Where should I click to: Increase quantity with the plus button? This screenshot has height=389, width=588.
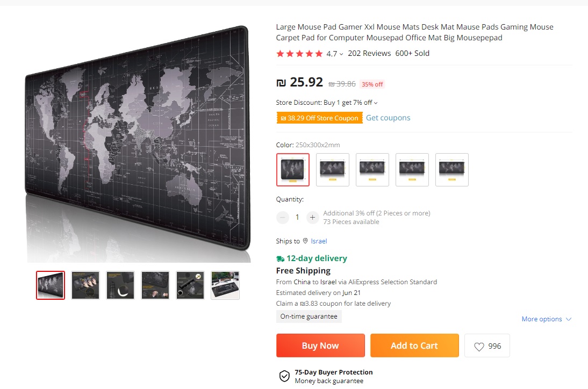312,218
